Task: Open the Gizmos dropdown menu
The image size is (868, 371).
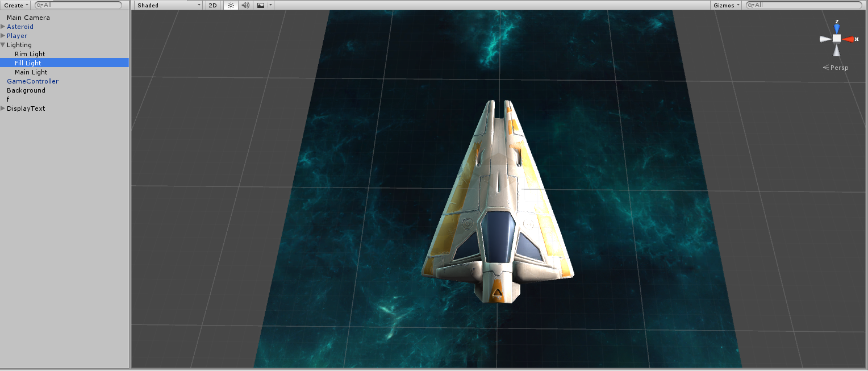Action: [727, 5]
